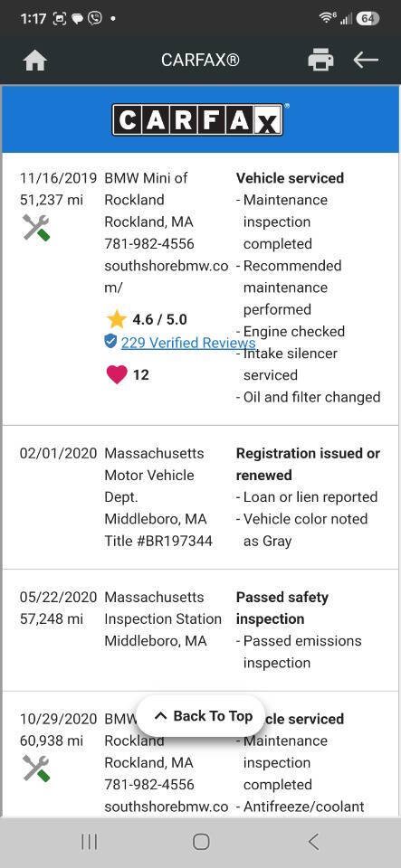Open Android recent apps navigation button
This screenshot has height=868, width=401.
(x=90, y=842)
